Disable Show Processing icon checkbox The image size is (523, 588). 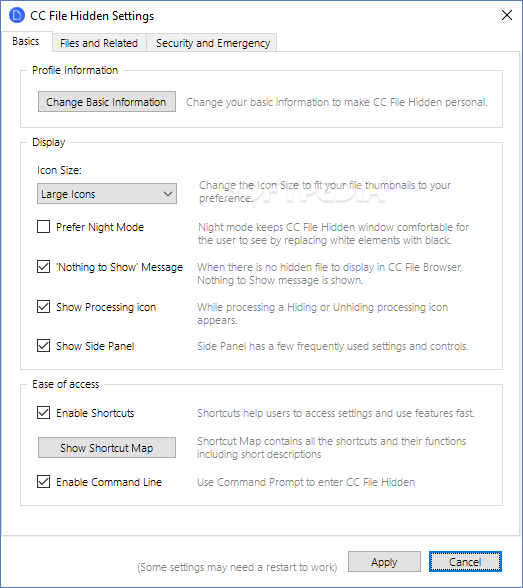click(x=43, y=306)
